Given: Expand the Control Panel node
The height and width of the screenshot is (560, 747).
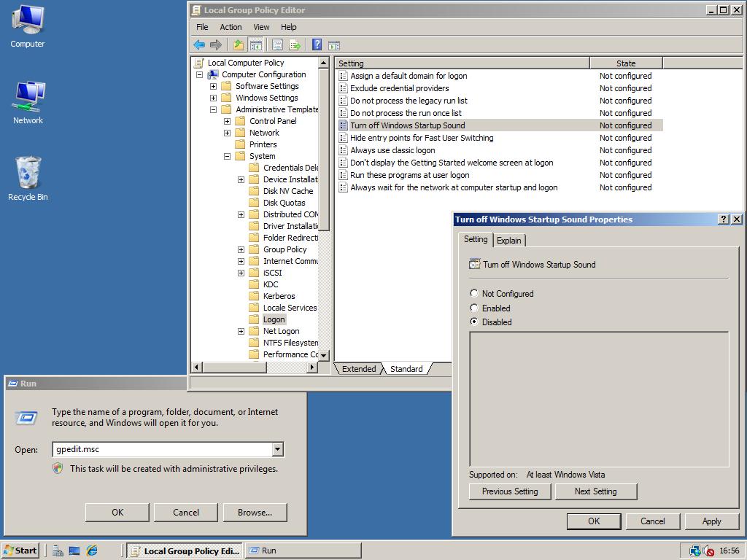Looking at the screenshot, I should (228, 122).
